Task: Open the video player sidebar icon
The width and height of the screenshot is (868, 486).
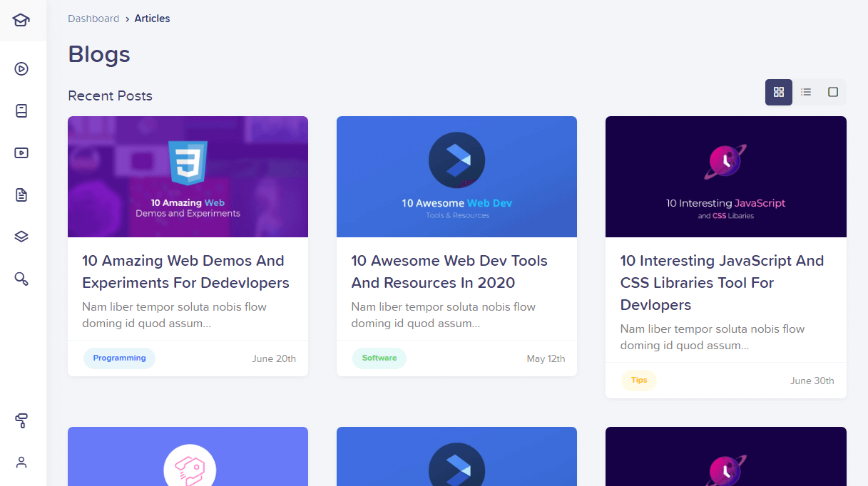Action: click(x=21, y=152)
